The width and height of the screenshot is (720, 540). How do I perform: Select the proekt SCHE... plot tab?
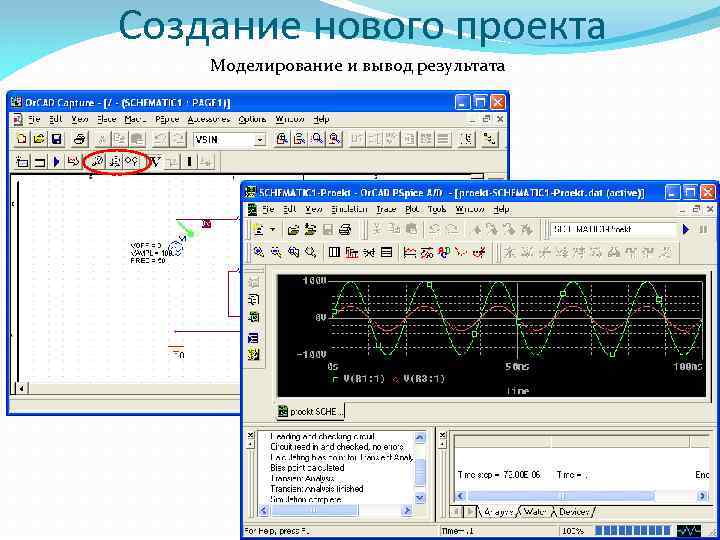point(309,411)
